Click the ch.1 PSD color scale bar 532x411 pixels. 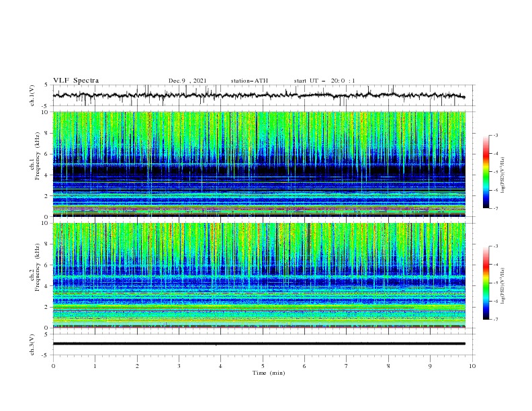[x=486, y=172]
